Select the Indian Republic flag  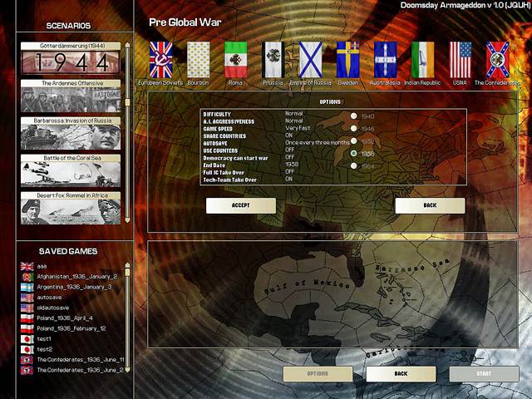pos(423,60)
